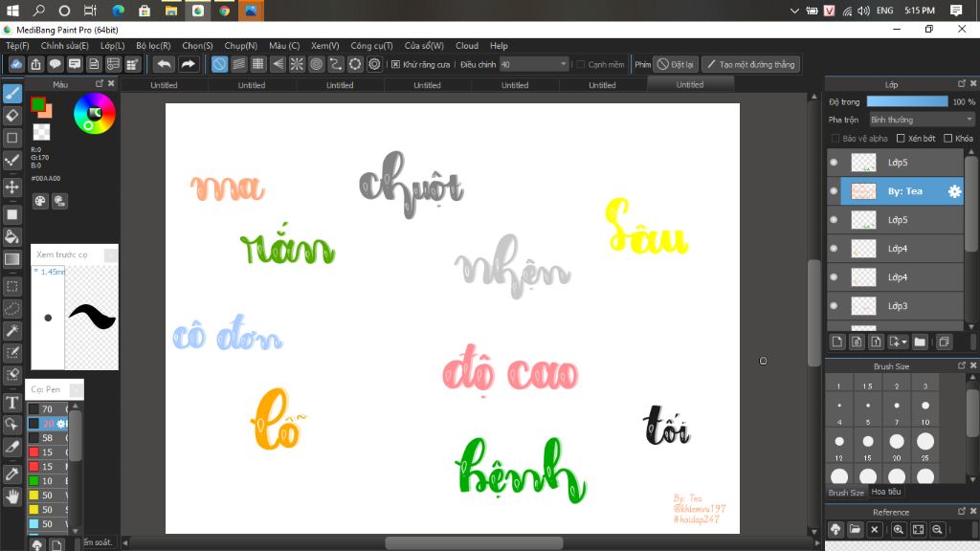Switch to the Hoa tiêu tab
The image size is (980, 551).
(885, 493)
